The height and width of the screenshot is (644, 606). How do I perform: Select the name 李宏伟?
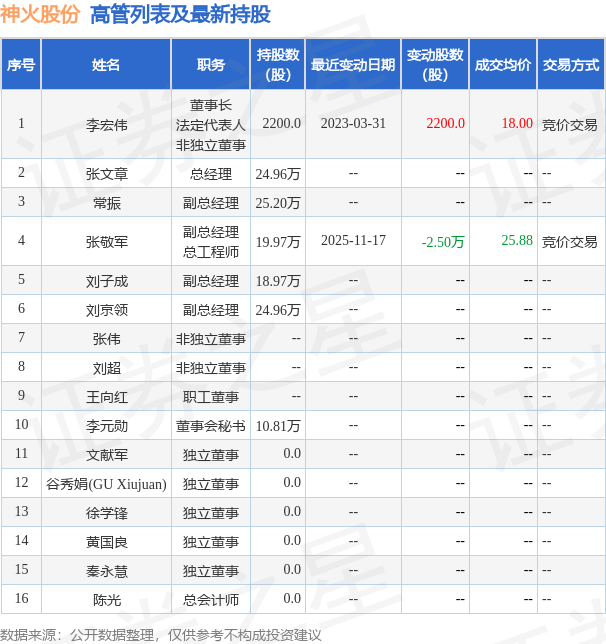[x=106, y=124]
